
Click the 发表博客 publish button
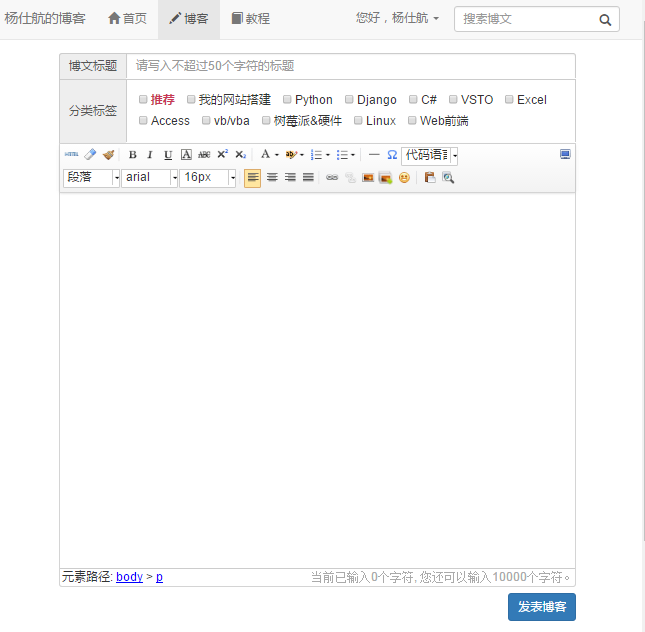coord(542,606)
